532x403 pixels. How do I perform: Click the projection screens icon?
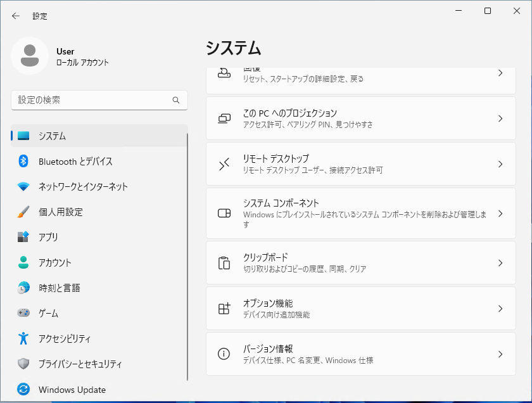point(224,118)
